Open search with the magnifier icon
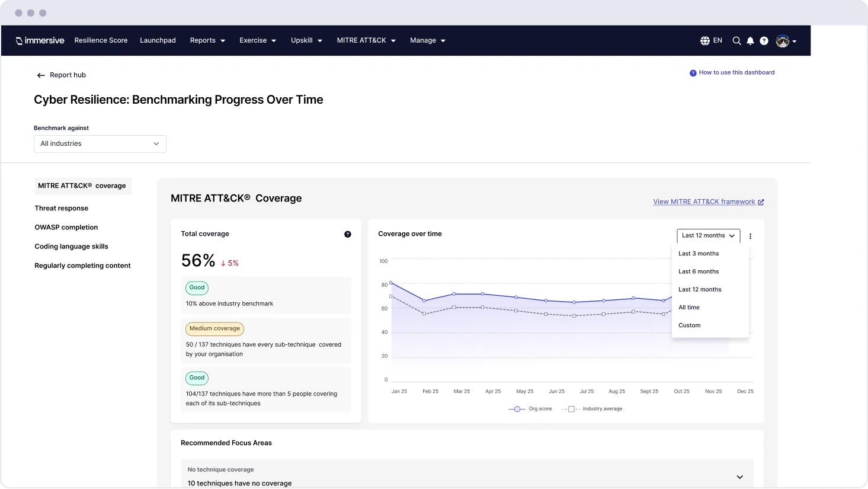Screen dimensions: 868x489 click(736, 41)
